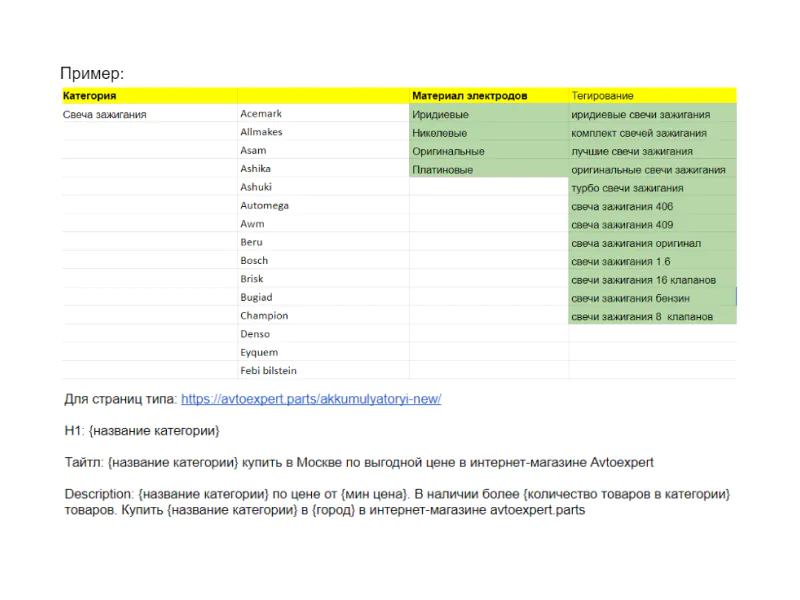The width and height of the screenshot is (800, 600).
Task: Select the Свеча зажигания category cell
Action: (149, 114)
